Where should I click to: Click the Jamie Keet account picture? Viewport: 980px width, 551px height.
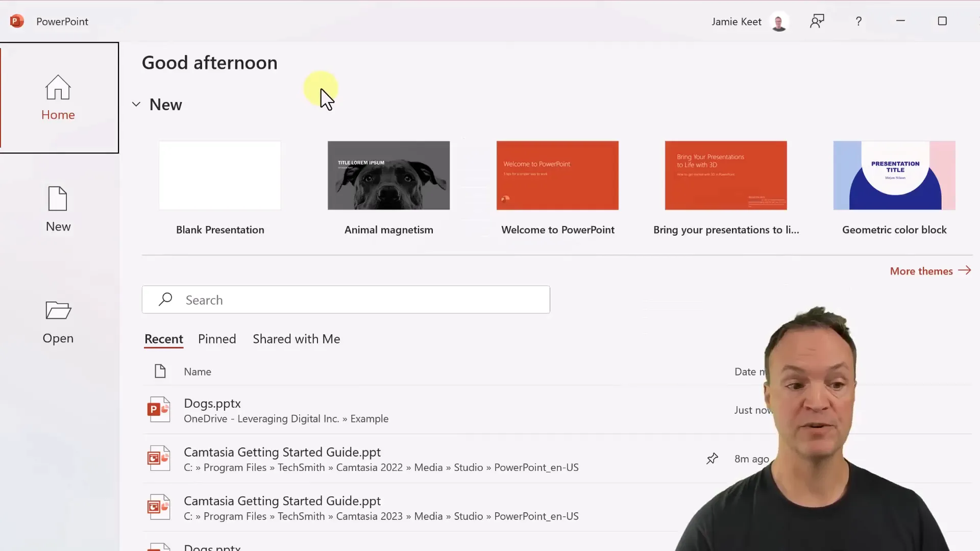779,22
